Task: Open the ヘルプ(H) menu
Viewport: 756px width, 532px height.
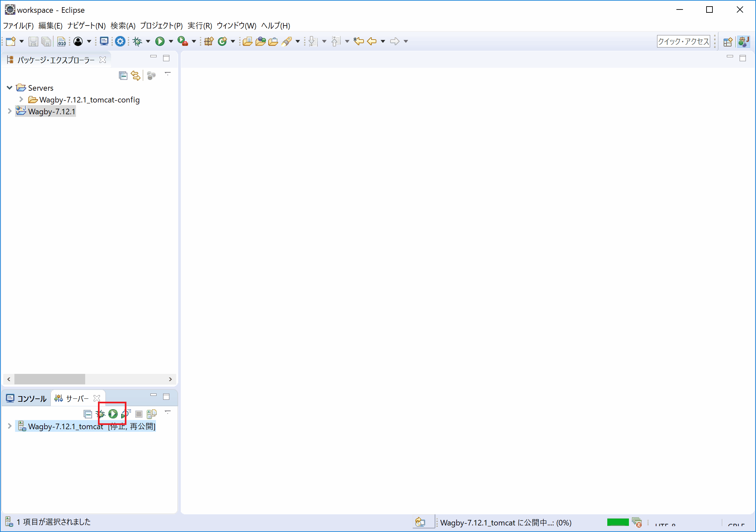Action: [275, 26]
